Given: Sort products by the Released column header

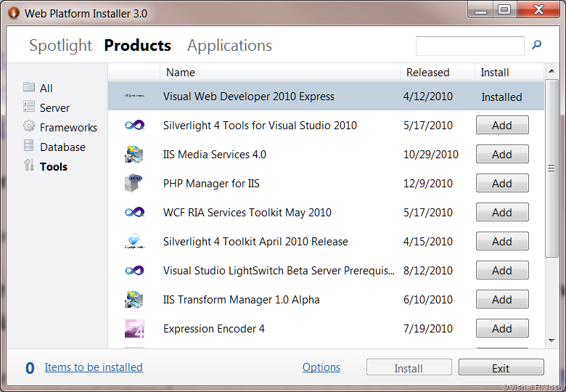Looking at the screenshot, I should [x=428, y=73].
